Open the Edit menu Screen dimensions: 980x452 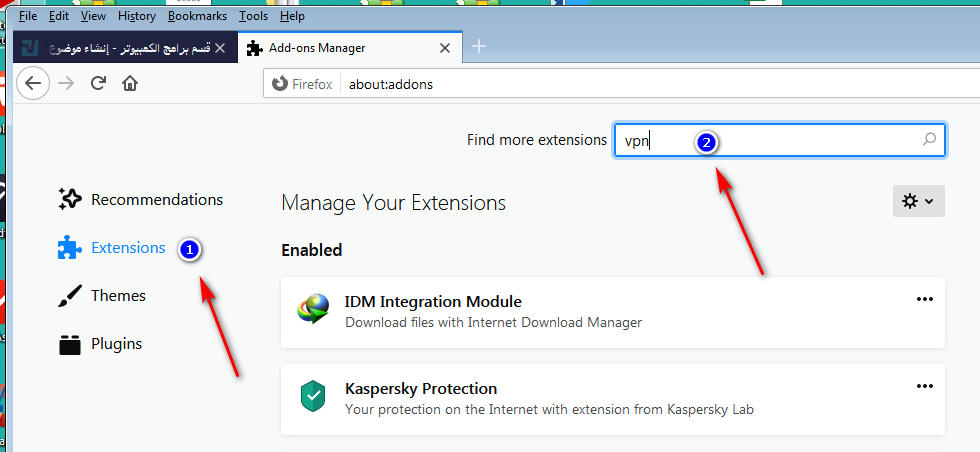[x=59, y=16]
